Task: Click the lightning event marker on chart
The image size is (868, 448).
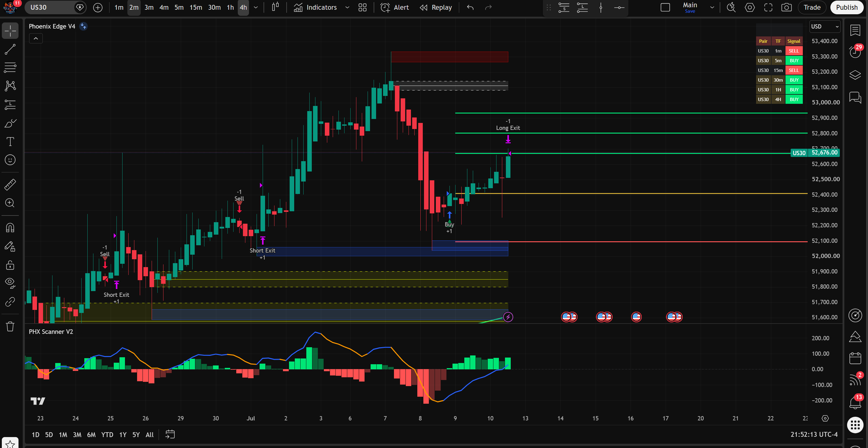Action: (508, 317)
